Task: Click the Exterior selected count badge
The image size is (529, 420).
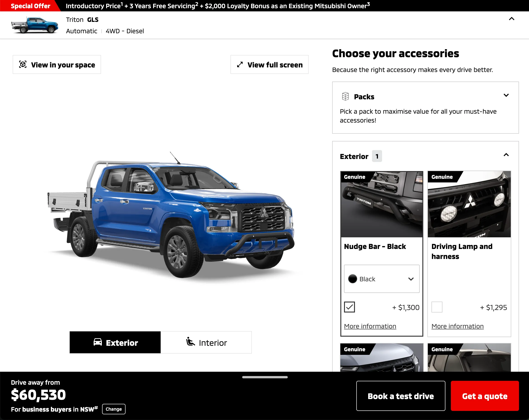Action: [377, 156]
